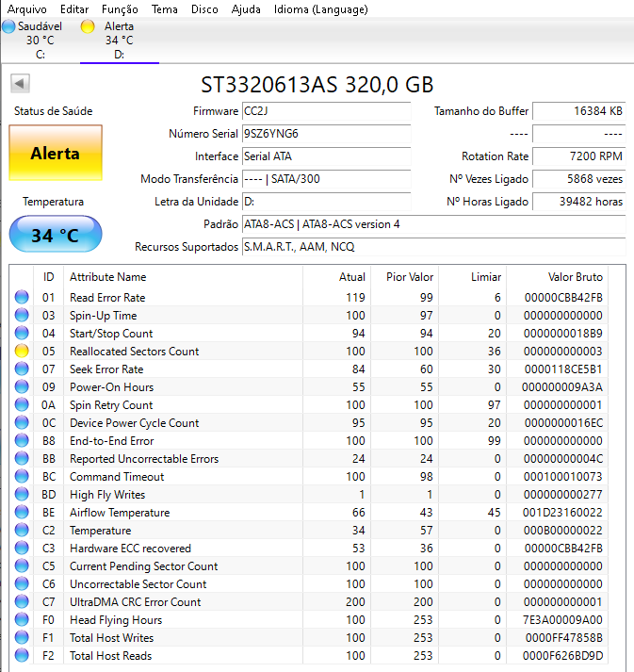The width and height of the screenshot is (634, 672).
Task: Click the ID column header
Action: pos(48,277)
